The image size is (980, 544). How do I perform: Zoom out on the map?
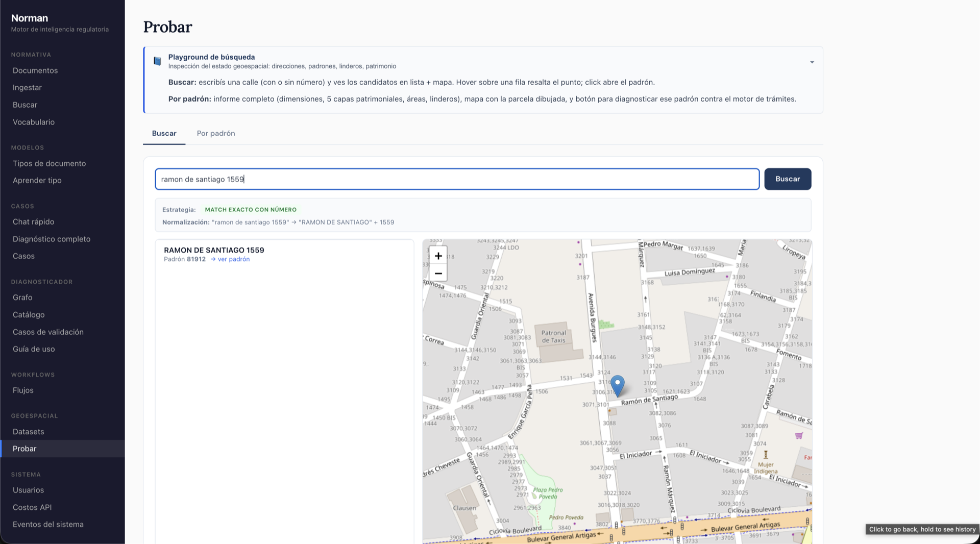tap(438, 273)
